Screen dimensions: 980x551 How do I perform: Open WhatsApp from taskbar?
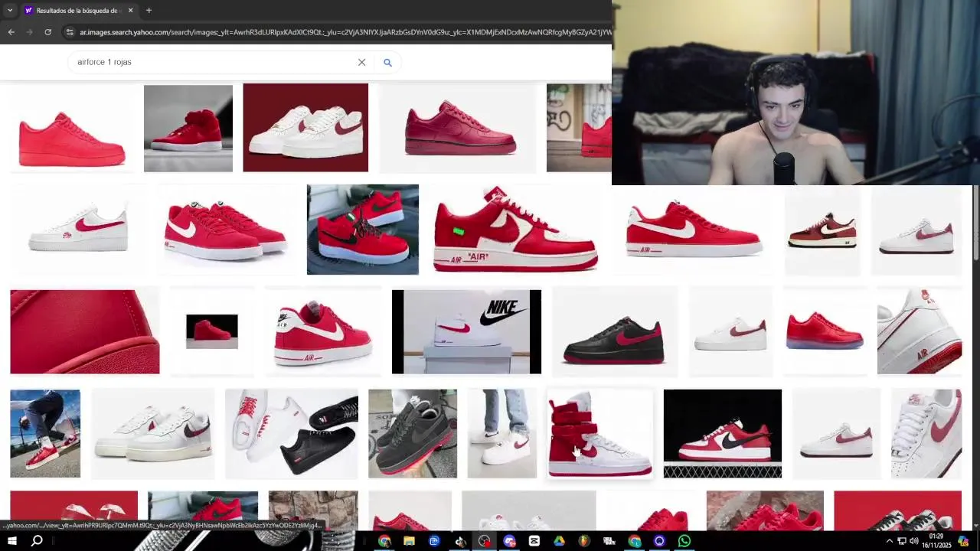[x=684, y=541]
